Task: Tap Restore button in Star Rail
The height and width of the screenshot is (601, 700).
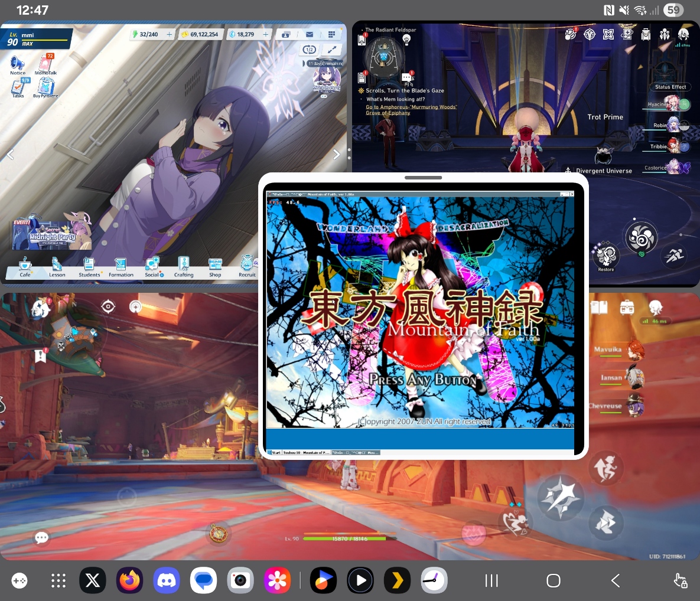Action: [606, 257]
